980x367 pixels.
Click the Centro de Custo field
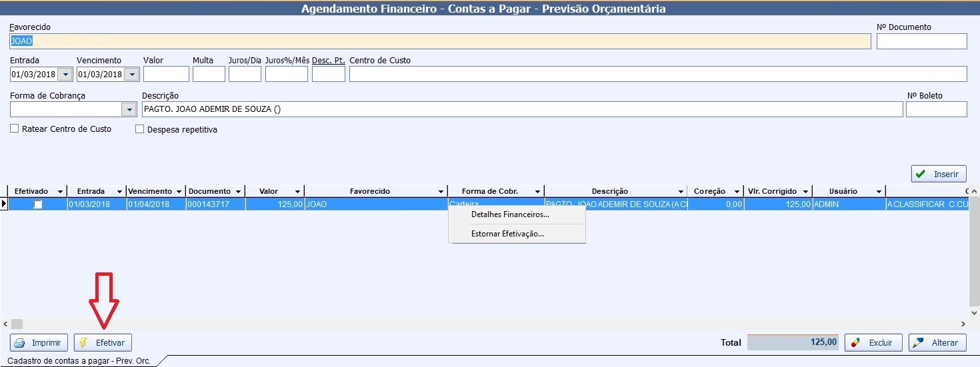pos(658,74)
